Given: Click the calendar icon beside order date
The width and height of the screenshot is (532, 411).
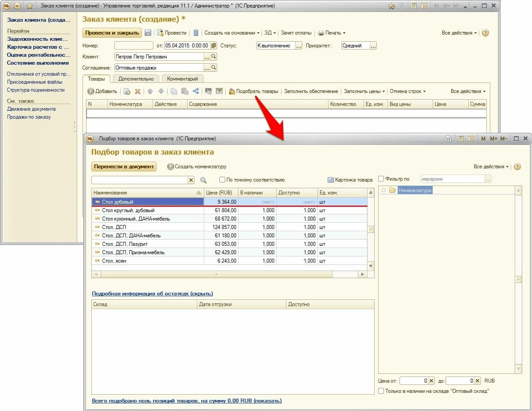Looking at the screenshot, I should (x=214, y=46).
